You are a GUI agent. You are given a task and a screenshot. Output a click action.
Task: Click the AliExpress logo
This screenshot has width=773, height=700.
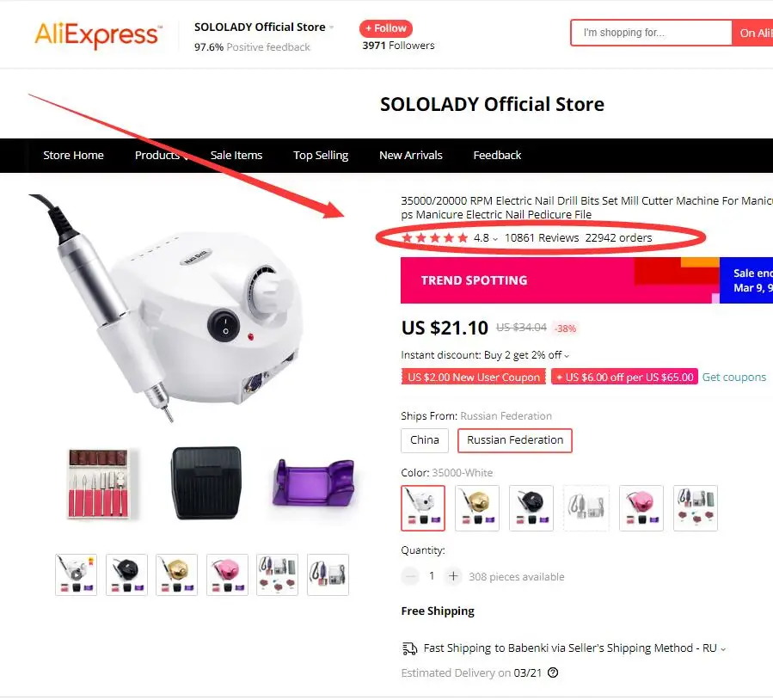click(x=98, y=35)
